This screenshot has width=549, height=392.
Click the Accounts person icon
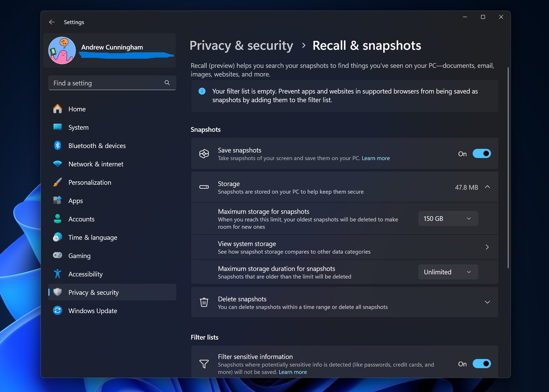(x=57, y=219)
